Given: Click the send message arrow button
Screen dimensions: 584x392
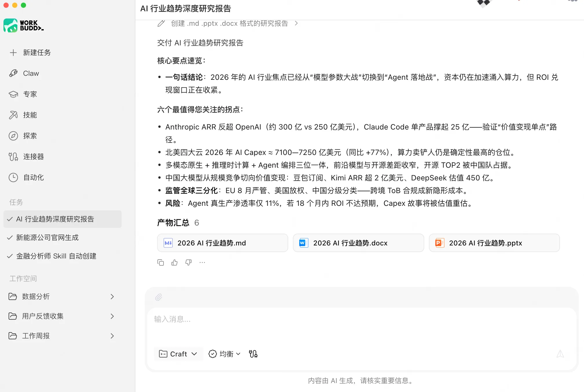Looking at the screenshot, I should tap(560, 354).
